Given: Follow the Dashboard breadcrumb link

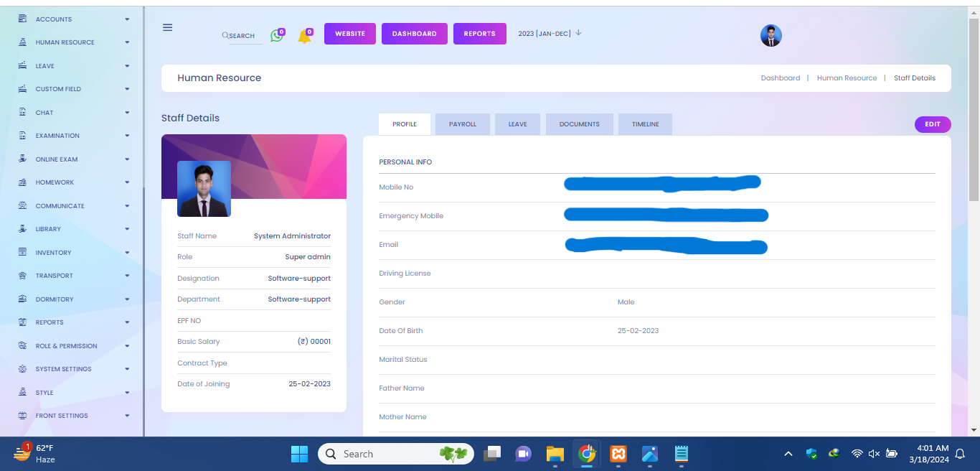Looking at the screenshot, I should [780, 78].
